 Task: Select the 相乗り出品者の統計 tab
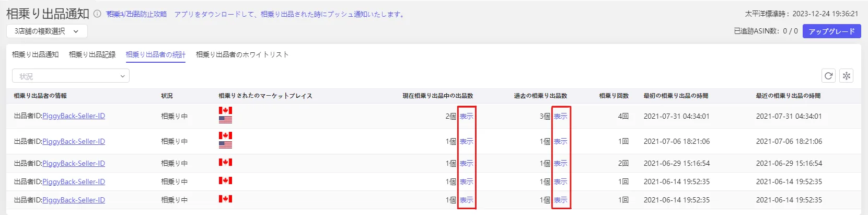coord(156,54)
